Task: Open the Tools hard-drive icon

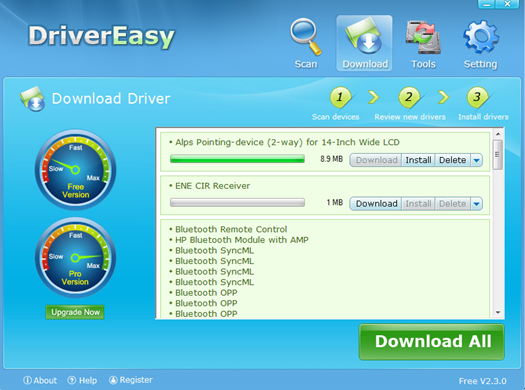Action: click(423, 37)
